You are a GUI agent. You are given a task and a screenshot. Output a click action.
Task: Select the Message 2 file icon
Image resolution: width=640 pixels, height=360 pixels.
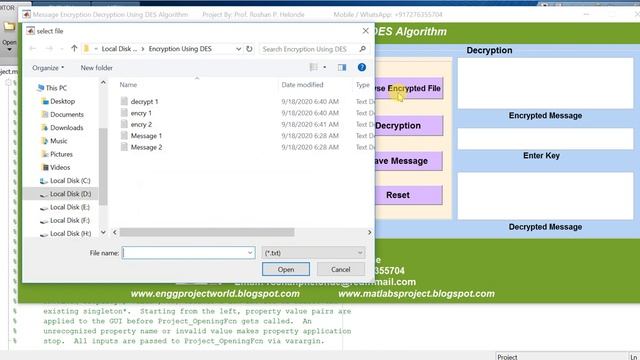pyautogui.click(x=124, y=147)
